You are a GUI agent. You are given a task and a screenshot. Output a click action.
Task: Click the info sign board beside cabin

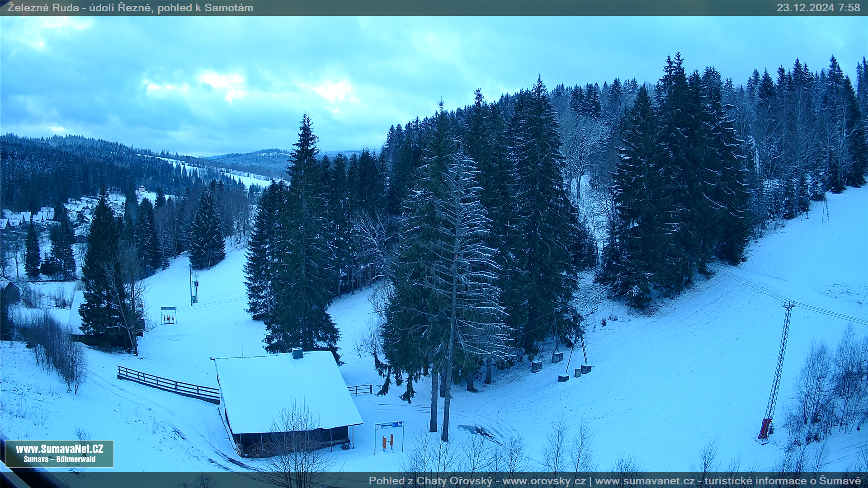pos(389,426)
